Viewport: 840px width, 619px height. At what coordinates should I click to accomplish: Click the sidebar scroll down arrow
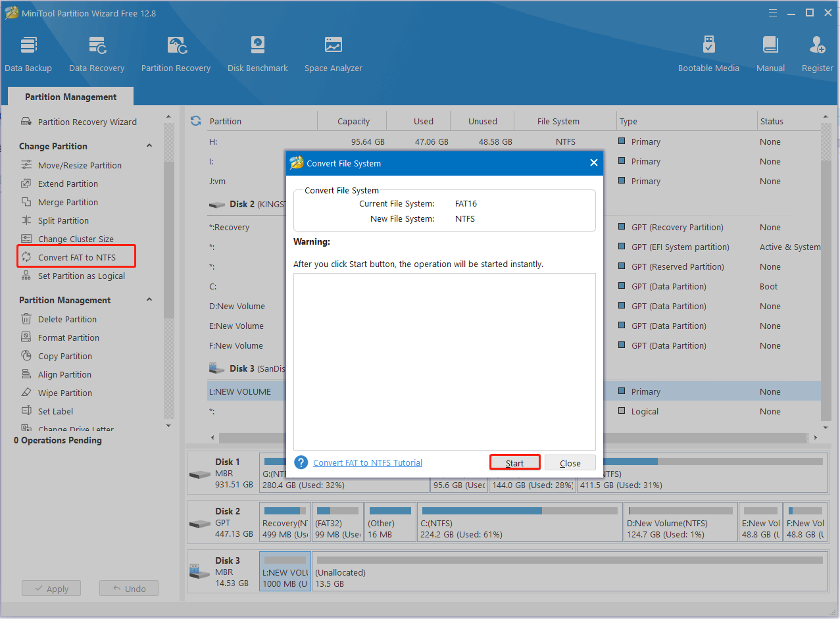[168, 426]
